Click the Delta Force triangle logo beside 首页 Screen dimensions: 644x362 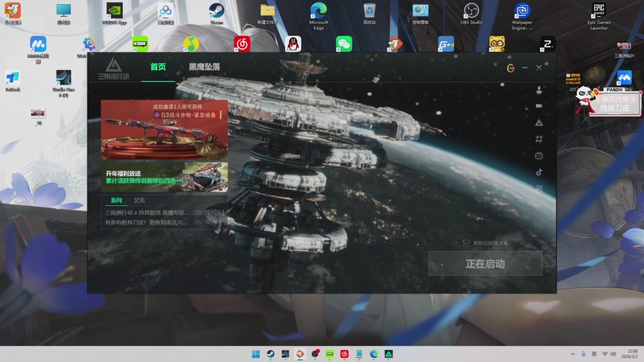(x=114, y=68)
